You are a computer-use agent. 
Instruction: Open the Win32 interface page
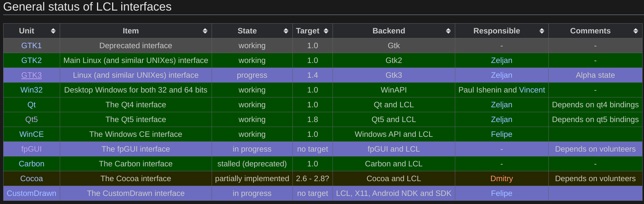(x=32, y=90)
